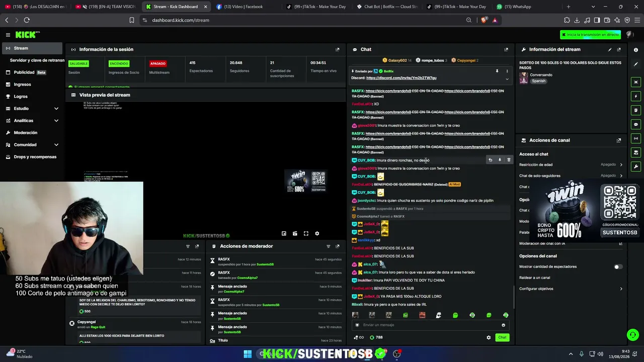
Task: Go to Publicidad Beta section
Action: pos(33,72)
